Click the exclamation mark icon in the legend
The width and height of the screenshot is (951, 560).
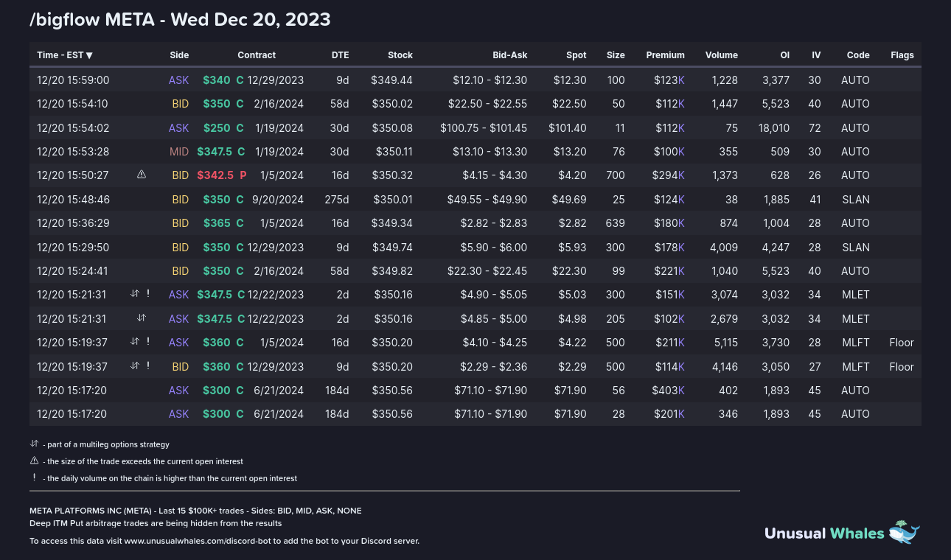tap(34, 478)
